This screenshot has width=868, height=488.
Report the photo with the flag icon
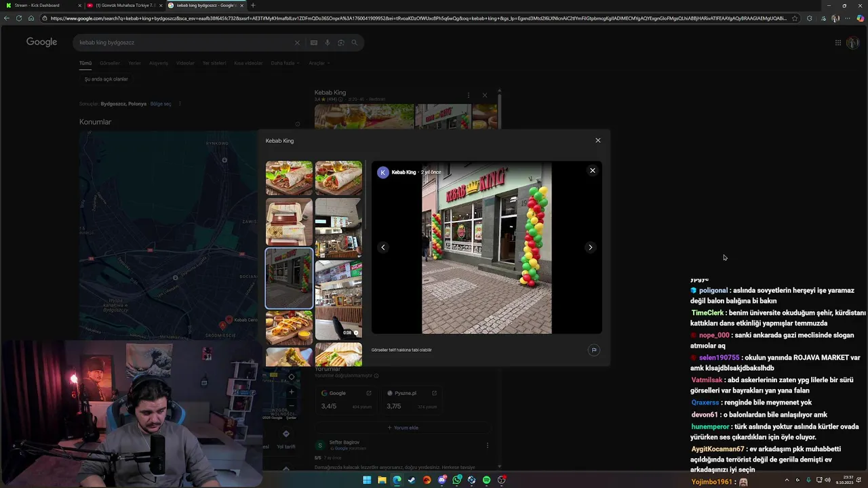pos(593,350)
